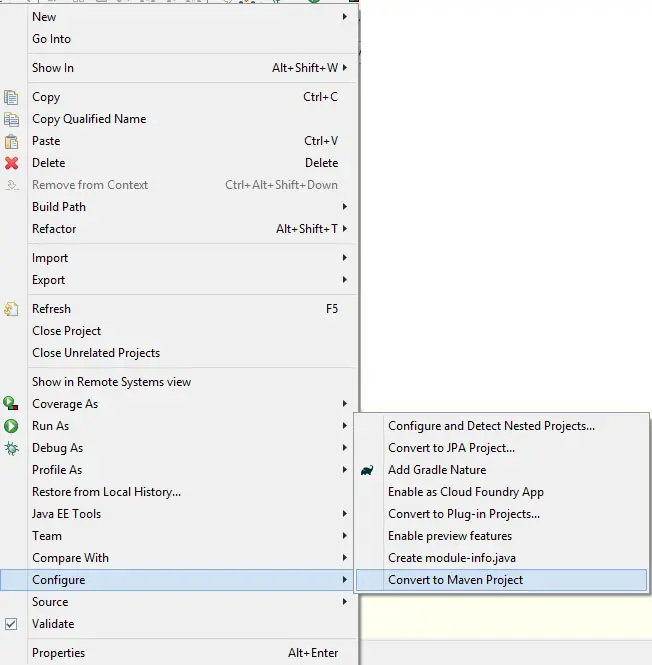Screen dimensions: 652x665
Task: Click the green Run As icon
Action: [12, 426]
